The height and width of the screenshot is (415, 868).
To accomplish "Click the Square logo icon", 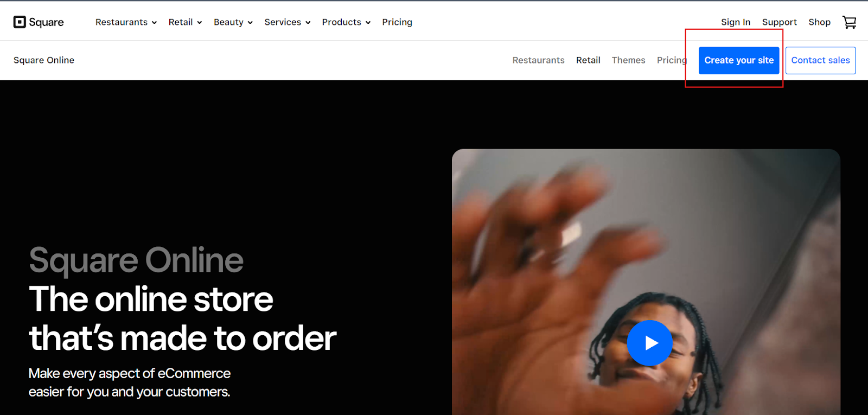I will point(20,22).
